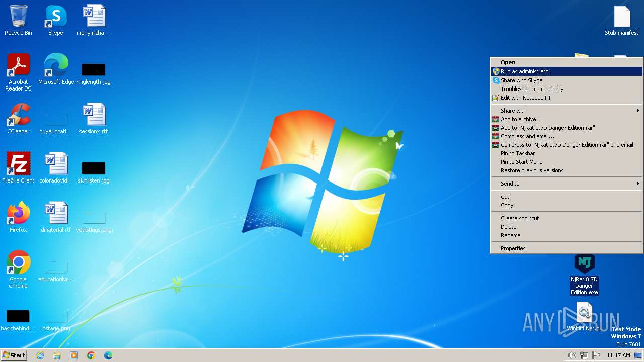Select dmaterial.rtf document icon
This screenshot has height=362, width=644.
56,217
